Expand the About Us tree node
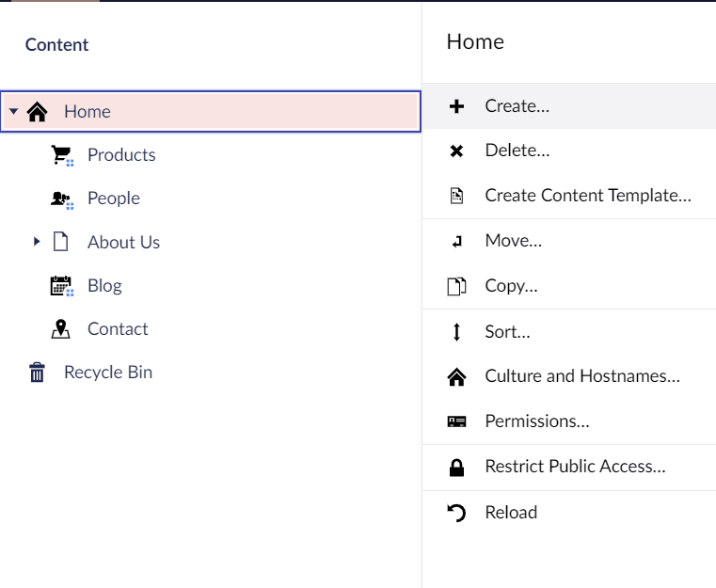 coord(37,242)
